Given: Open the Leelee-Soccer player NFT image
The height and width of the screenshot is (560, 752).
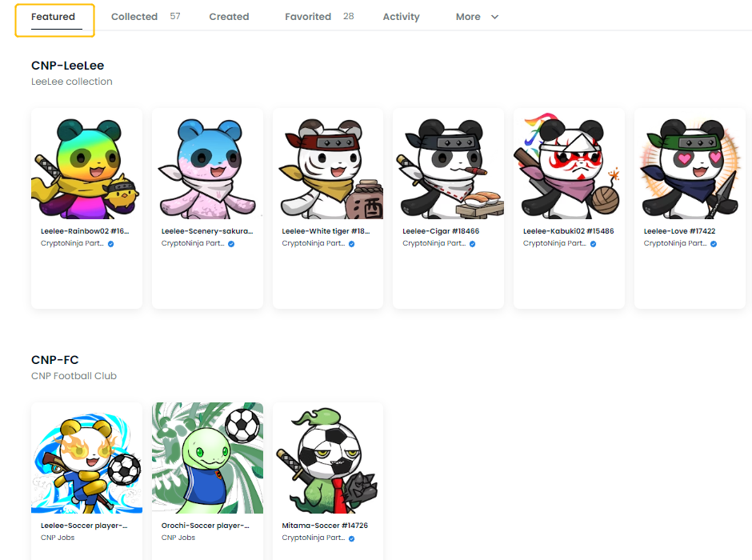Looking at the screenshot, I should [x=87, y=458].
